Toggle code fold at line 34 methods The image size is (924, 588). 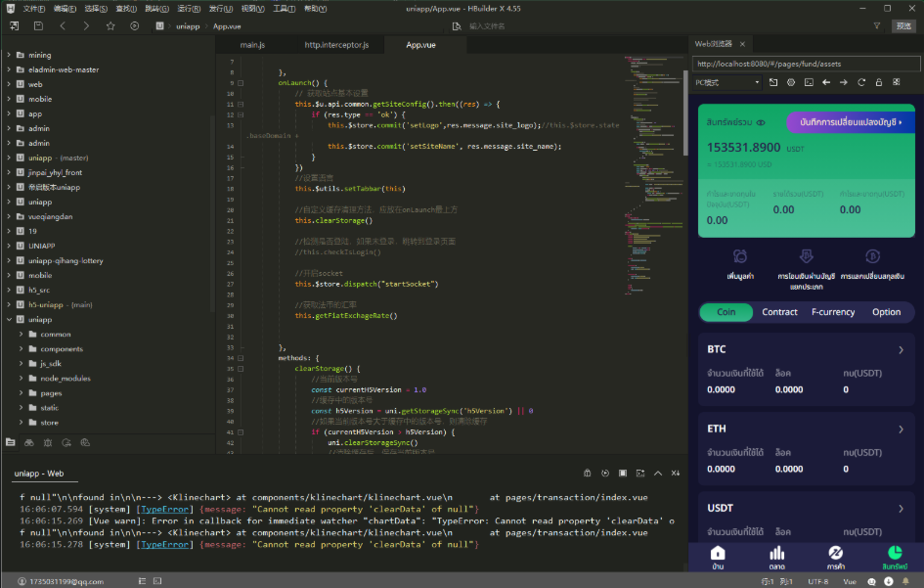tap(241, 358)
